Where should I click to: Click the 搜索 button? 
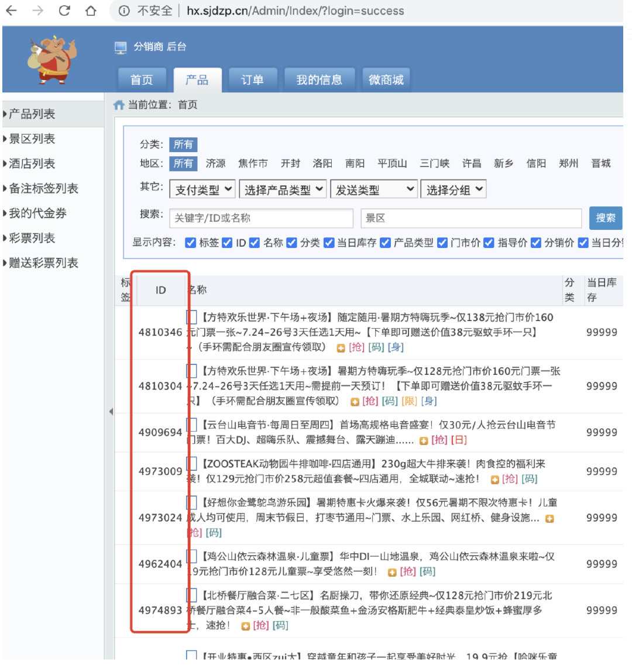[605, 218]
